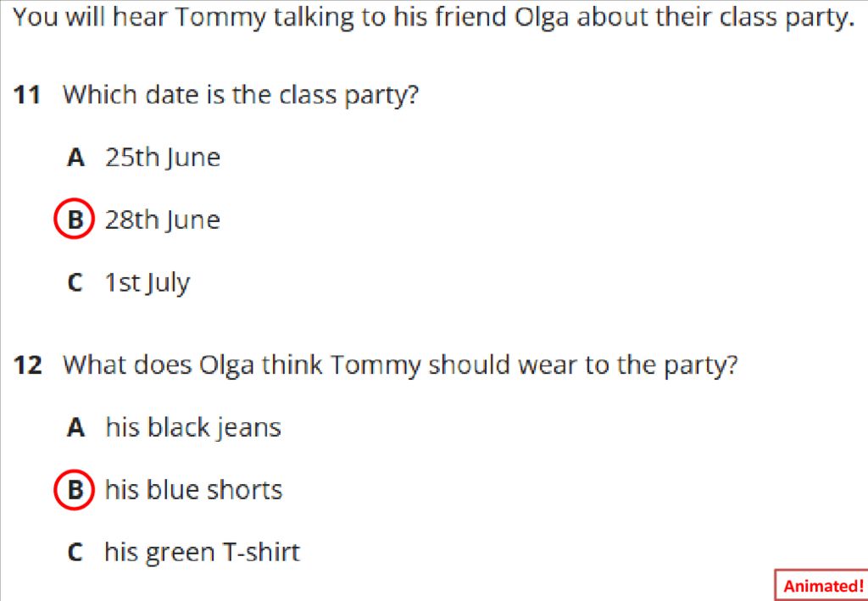868x601 pixels.
Task: Select circled option B, 28th June
Action: point(137,220)
